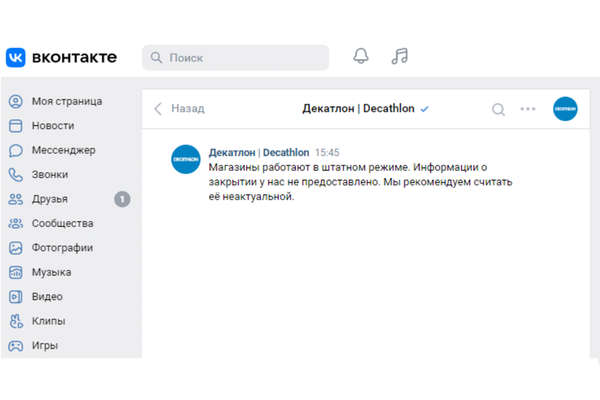Click Decathlon avatar beside the message
Screen dimensions: 600x400
click(186, 159)
